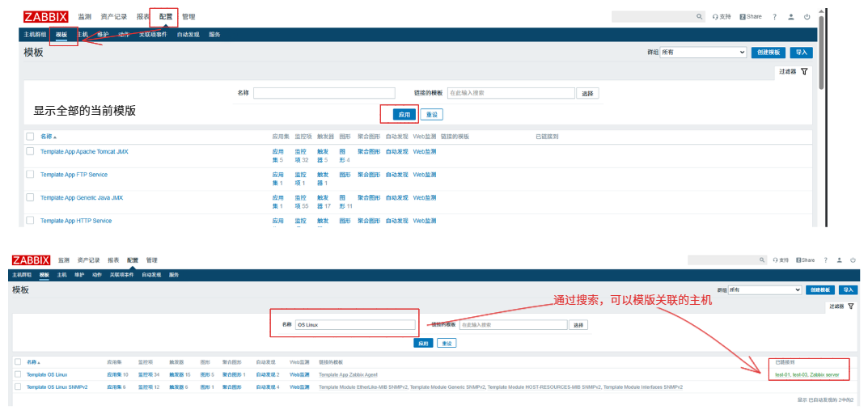Click the empty 名称 field on all-templates page
The height and width of the screenshot is (414, 868).
pyautogui.click(x=324, y=93)
